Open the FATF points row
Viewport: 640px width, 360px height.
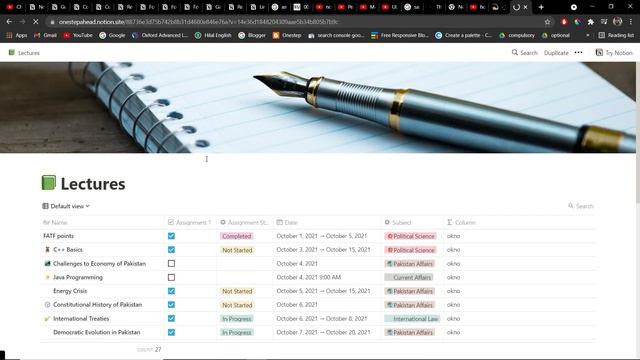click(x=58, y=236)
